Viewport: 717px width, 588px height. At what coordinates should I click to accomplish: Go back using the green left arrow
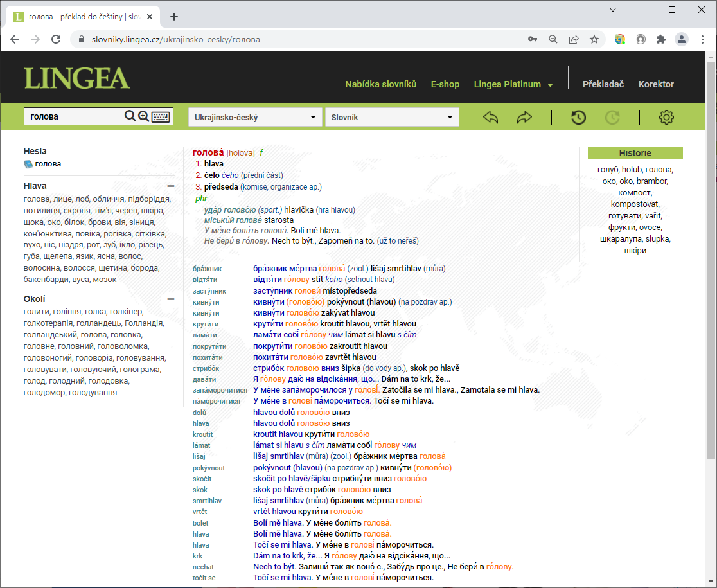click(491, 118)
